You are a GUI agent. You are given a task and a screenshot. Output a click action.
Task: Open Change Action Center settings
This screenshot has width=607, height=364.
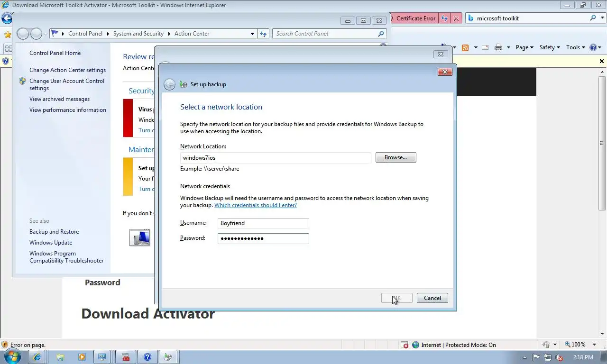click(x=67, y=70)
